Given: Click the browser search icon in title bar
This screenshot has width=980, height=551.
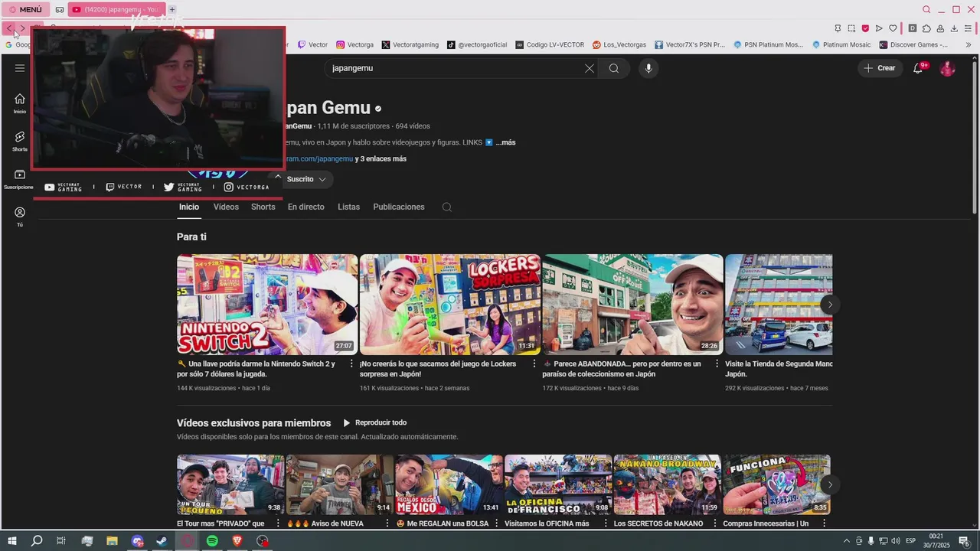Looking at the screenshot, I should 926,10.
